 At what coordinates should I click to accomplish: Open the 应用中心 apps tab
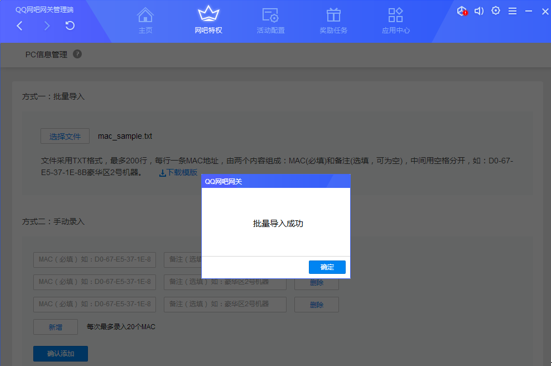[x=396, y=20]
